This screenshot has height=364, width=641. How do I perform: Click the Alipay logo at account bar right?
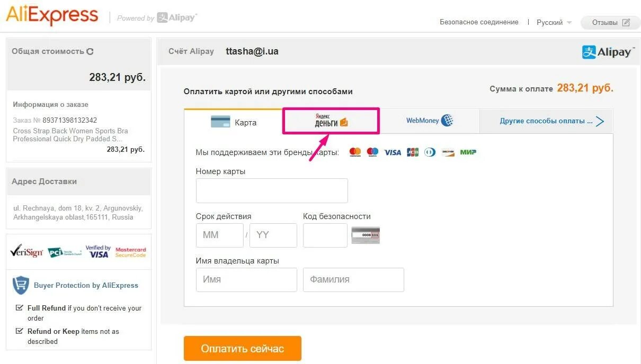tap(608, 52)
